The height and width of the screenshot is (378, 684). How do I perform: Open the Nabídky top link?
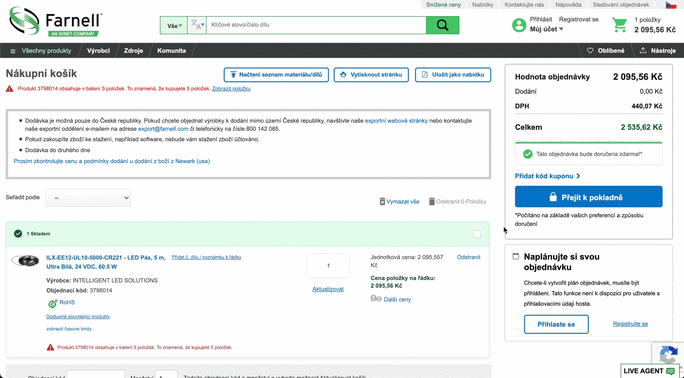point(482,5)
